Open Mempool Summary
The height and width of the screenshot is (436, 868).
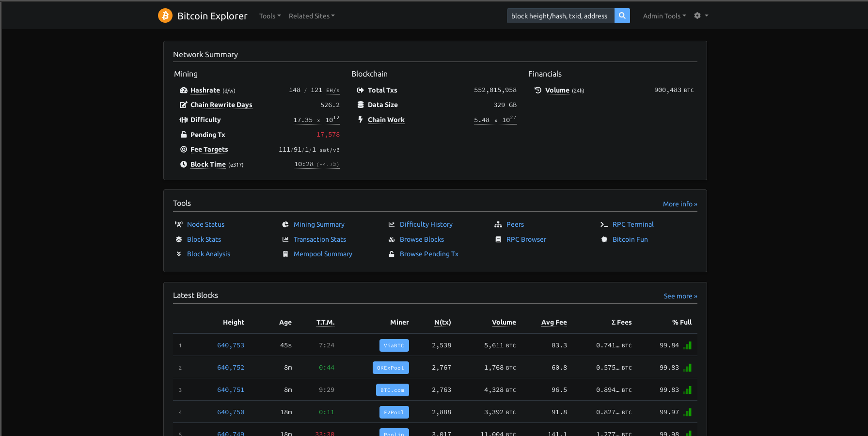[323, 254]
